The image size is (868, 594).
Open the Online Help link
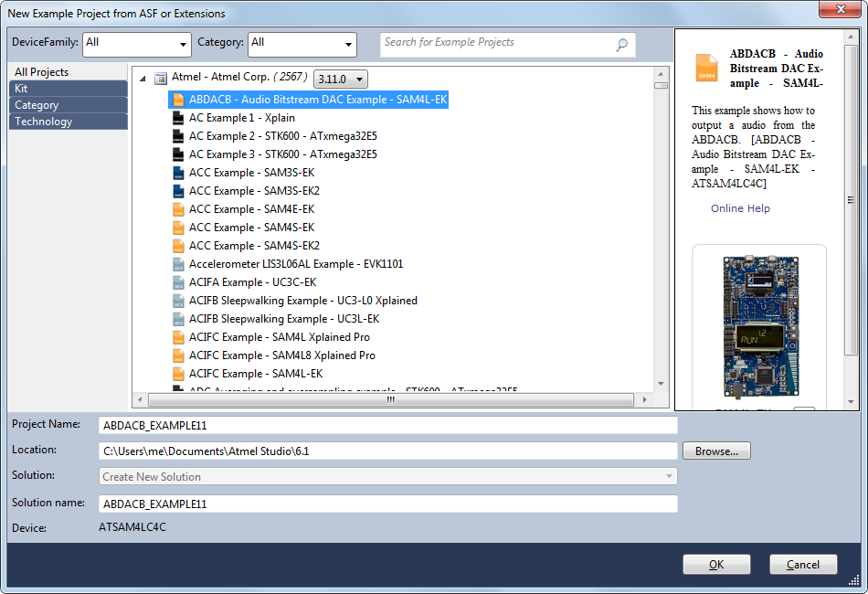tap(740, 208)
